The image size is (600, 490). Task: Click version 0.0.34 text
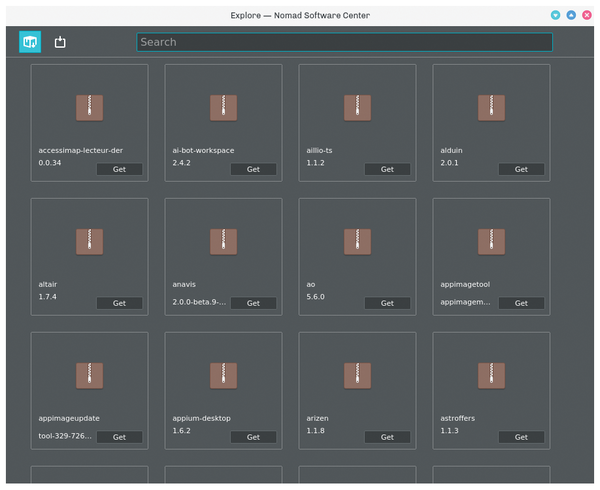(x=50, y=163)
